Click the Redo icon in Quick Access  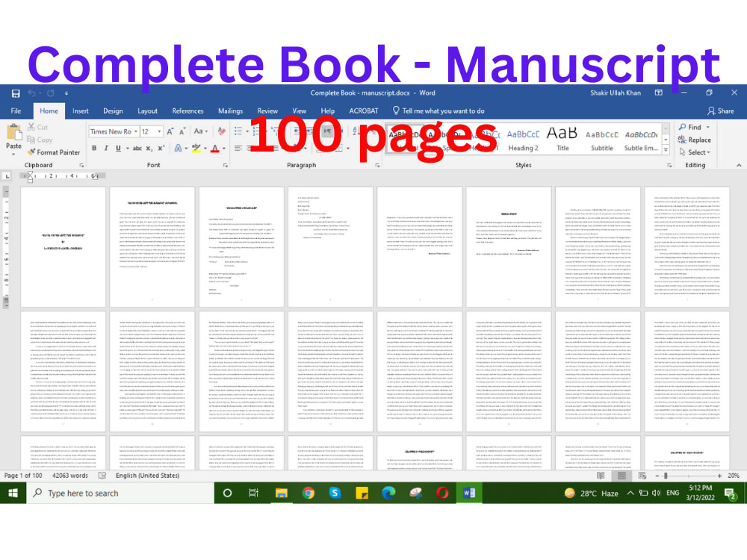[x=51, y=93]
